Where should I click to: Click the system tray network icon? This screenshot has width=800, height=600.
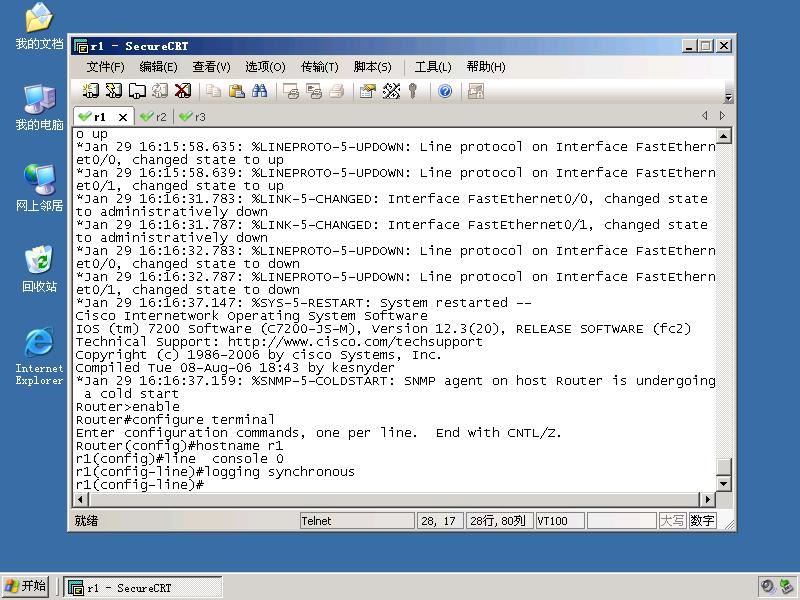pos(786,587)
